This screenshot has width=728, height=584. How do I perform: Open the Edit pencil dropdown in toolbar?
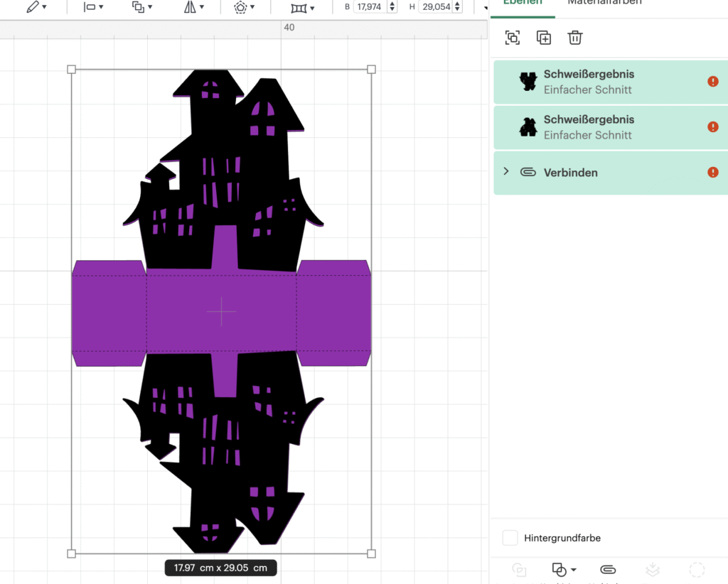click(x=36, y=7)
